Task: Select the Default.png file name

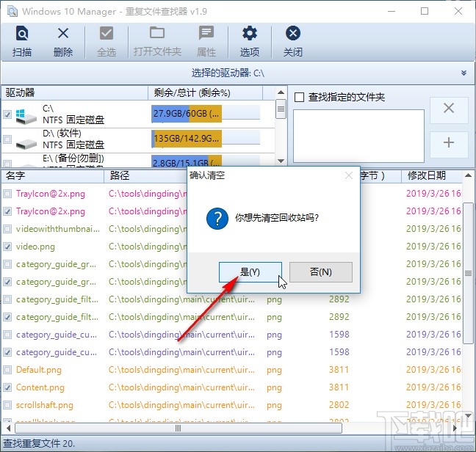Action: (x=38, y=370)
